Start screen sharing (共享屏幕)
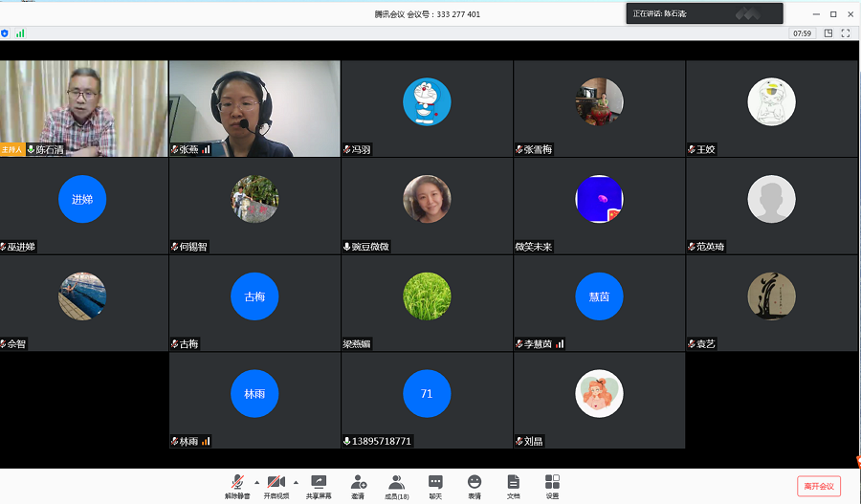Image resolution: width=861 pixels, height=504 pixels. [x=319, y=485]
